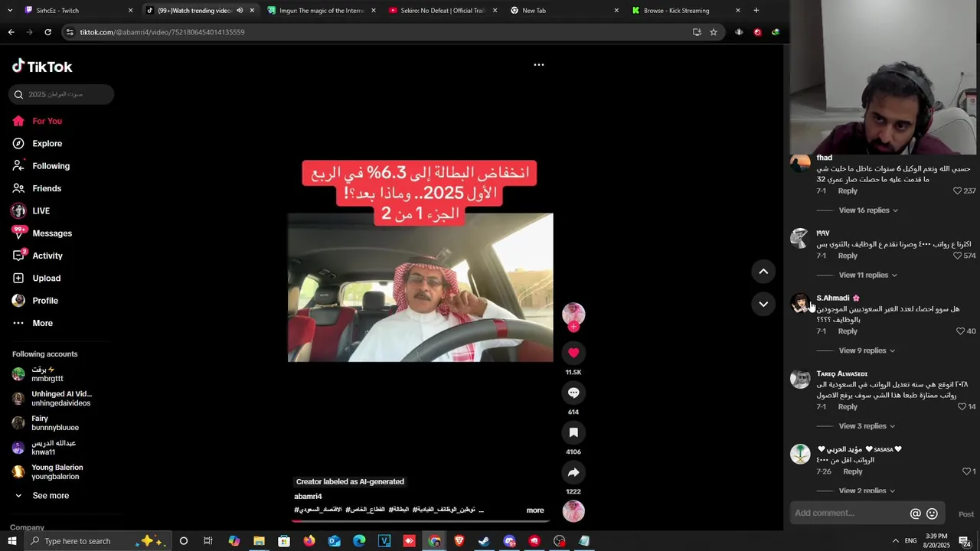This screenshot has width=980, height=551.
Task: Open unhingedaivideos following account
Action: [x=52, y=399]
